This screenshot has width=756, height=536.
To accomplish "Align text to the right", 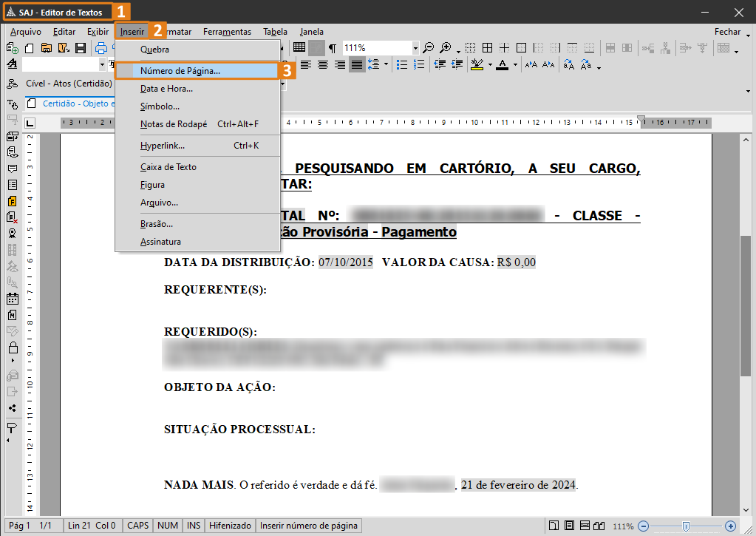I will tap(340, 64).
